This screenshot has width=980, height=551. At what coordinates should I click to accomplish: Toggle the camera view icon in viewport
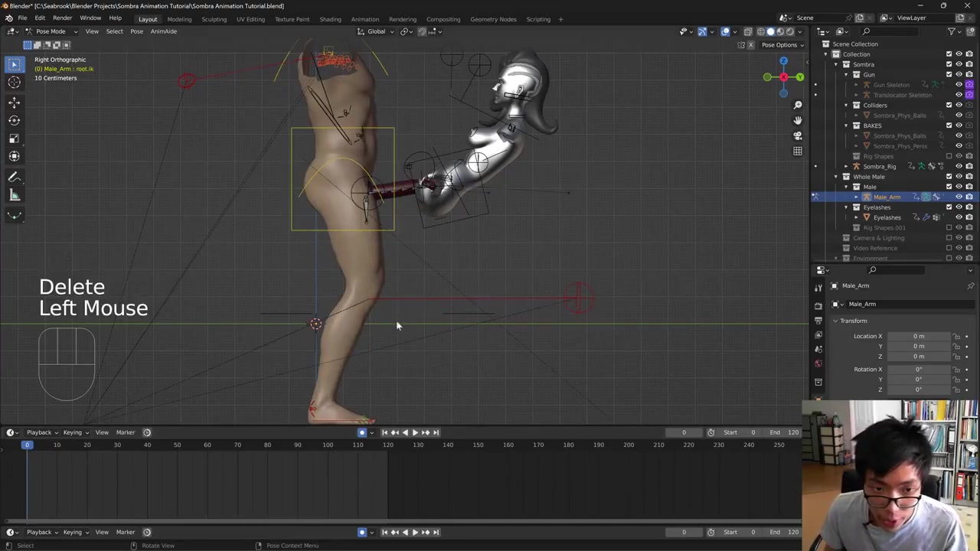[x=797, y=135]
